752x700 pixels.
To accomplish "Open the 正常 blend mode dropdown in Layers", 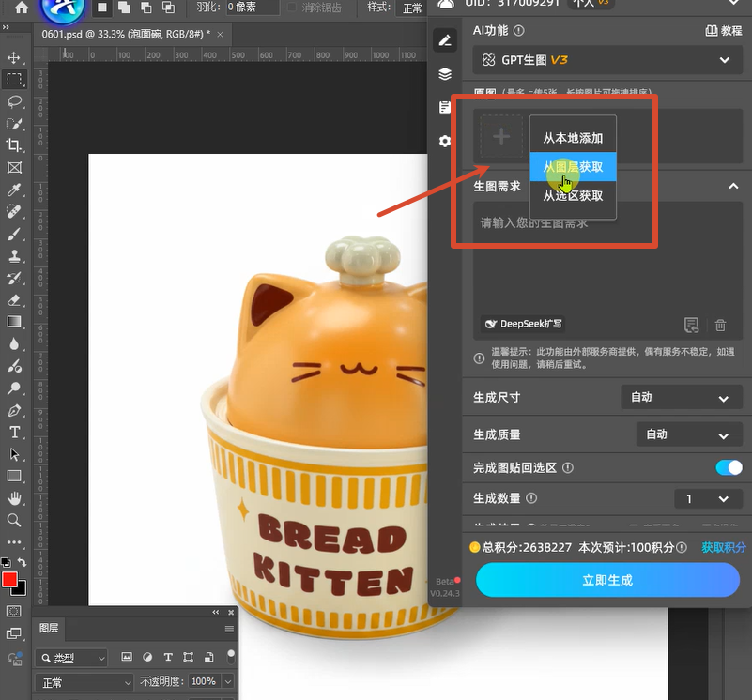I will pos(84,682).
